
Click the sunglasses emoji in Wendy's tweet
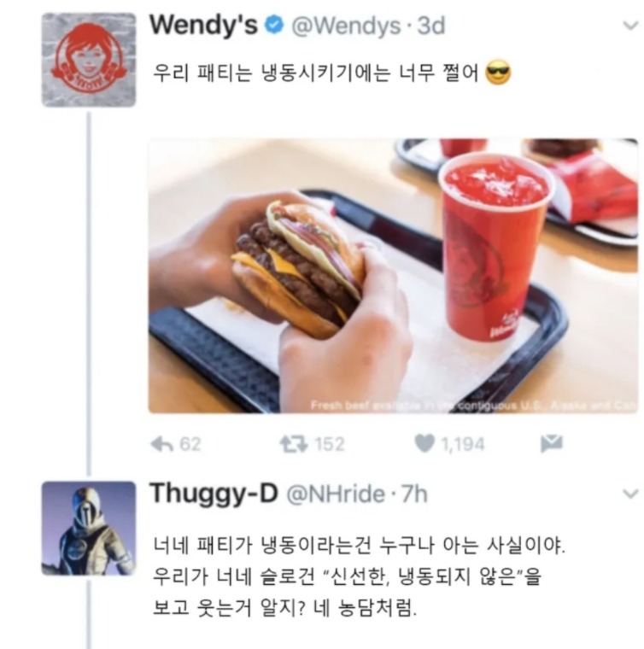(498, 73)
